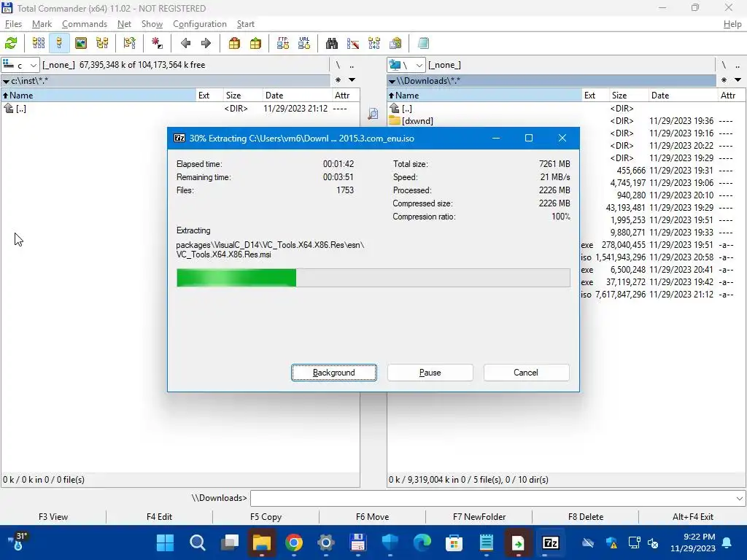747x560 pixels.
Task: Open the Configuration menu
Action: [x=200, y=24]
